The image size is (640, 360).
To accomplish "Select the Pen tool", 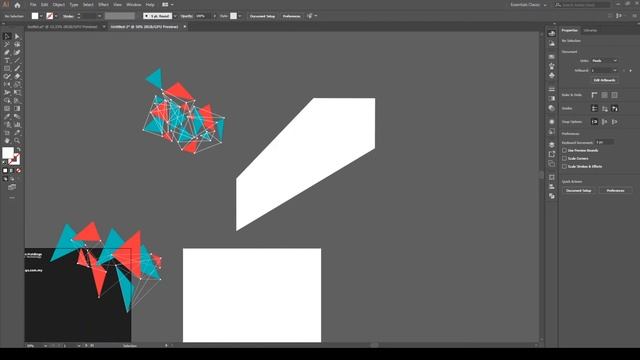I will [x=7, y=52].
